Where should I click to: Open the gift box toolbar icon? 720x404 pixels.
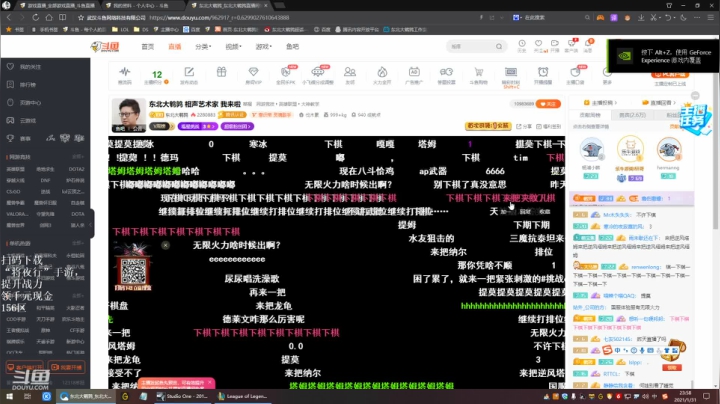click(221, 73)
